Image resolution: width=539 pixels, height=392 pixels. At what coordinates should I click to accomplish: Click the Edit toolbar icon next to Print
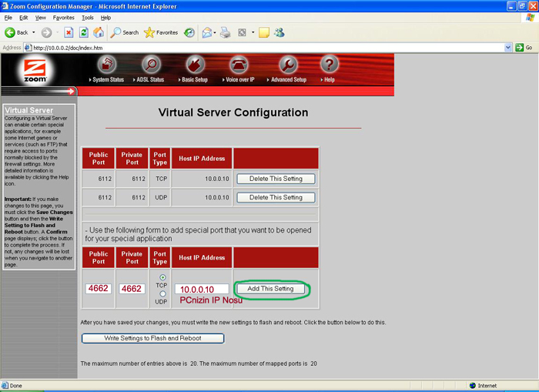tap(243, 32)
